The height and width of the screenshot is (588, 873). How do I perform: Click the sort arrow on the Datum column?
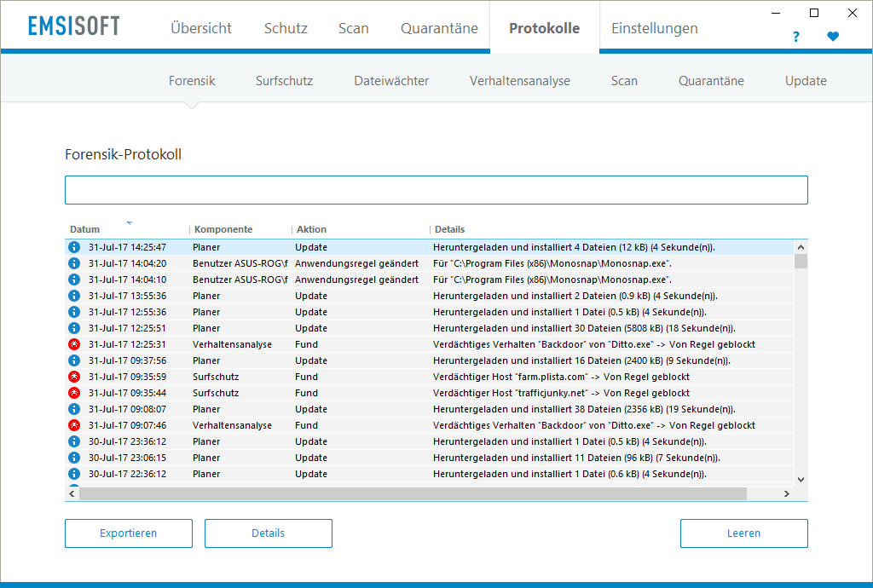[129, 223]
